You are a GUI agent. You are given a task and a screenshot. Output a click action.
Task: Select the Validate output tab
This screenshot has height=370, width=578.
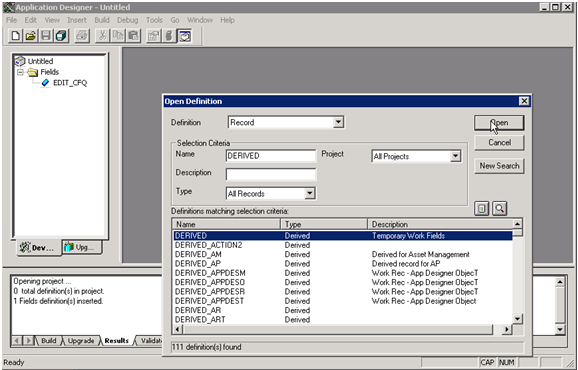[x=149, y=341]
